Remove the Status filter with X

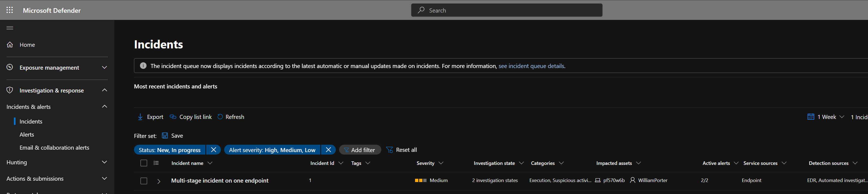click(x=213, y=150)
